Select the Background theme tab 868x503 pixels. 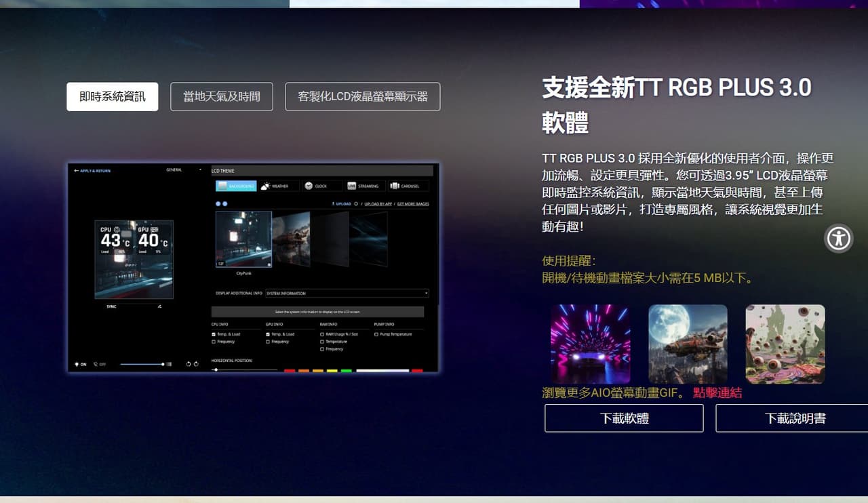point(236,186)
